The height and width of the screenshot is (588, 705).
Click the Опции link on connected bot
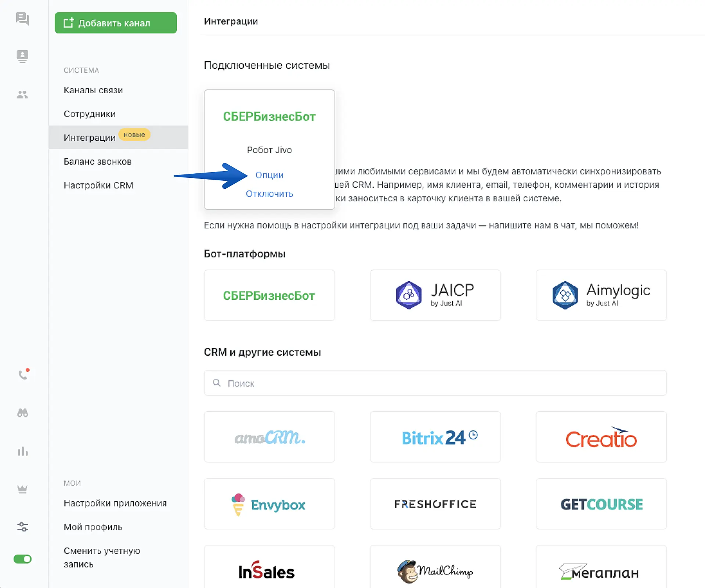[269, 175]
